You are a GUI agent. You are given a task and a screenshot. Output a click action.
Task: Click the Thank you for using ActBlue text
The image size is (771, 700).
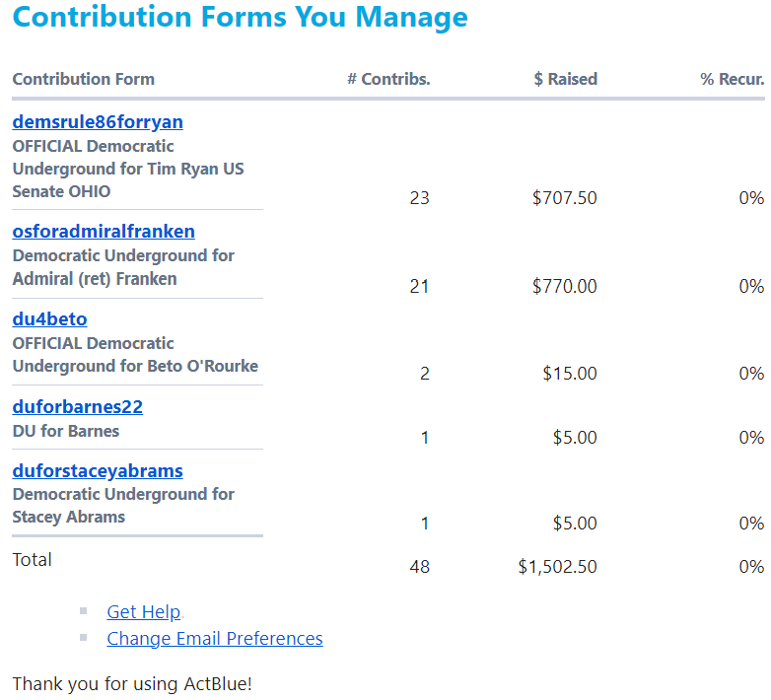(x=132, y=683)
